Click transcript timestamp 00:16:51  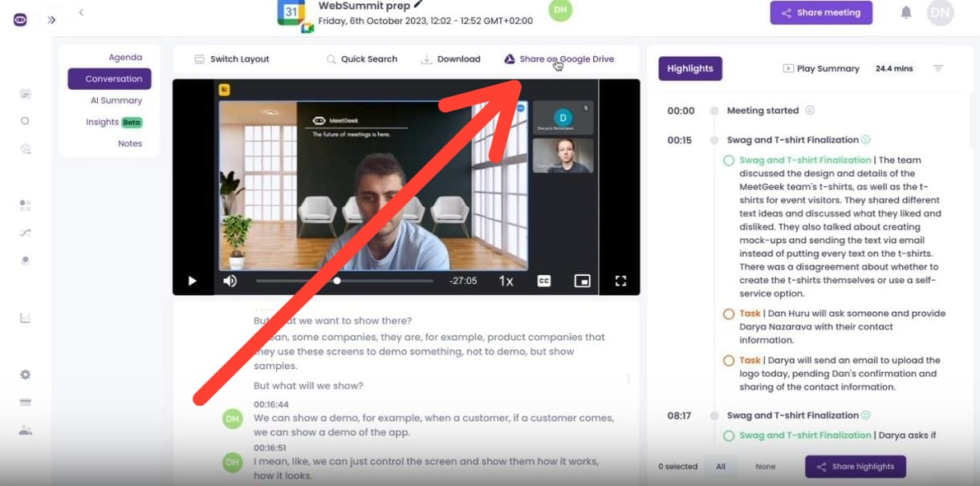(271, 449)
